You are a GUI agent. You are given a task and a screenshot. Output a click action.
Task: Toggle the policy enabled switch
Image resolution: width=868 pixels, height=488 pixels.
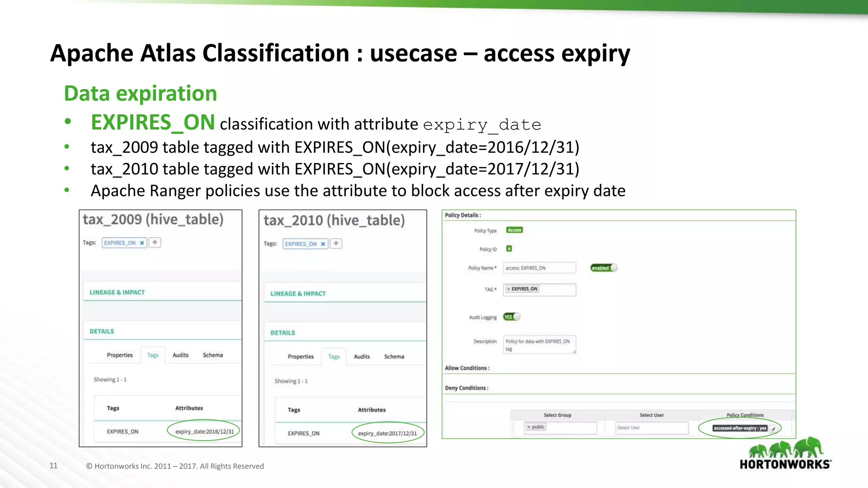(x=604, y=268)
